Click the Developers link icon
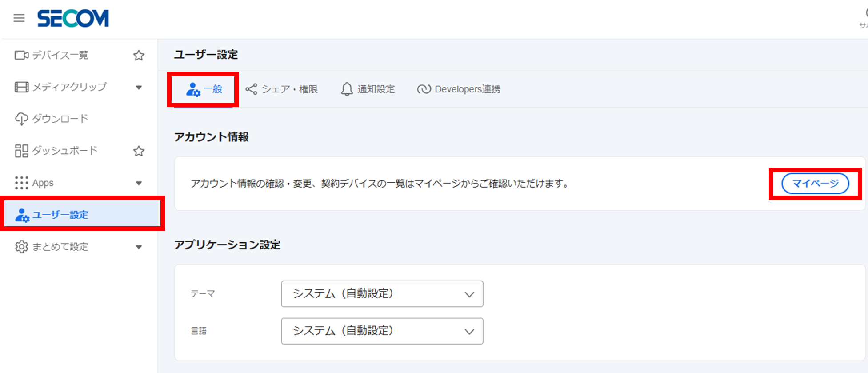The width and height of the screenshot is (868, 373). [424, 89]
